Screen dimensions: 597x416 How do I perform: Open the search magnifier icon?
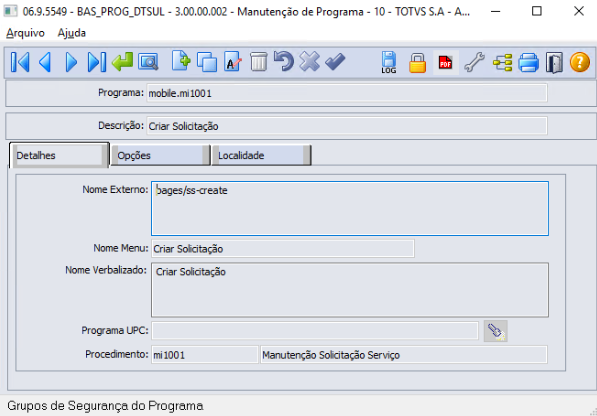[148, 62]
